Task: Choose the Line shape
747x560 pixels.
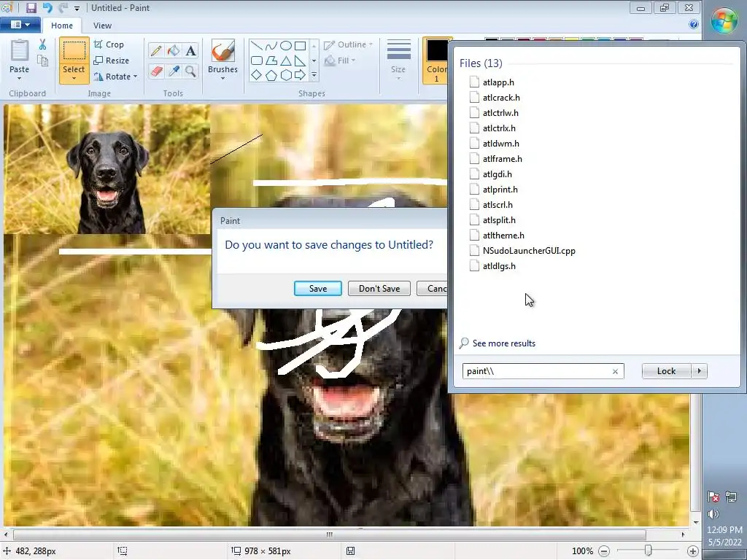Action: click(256, 46)
